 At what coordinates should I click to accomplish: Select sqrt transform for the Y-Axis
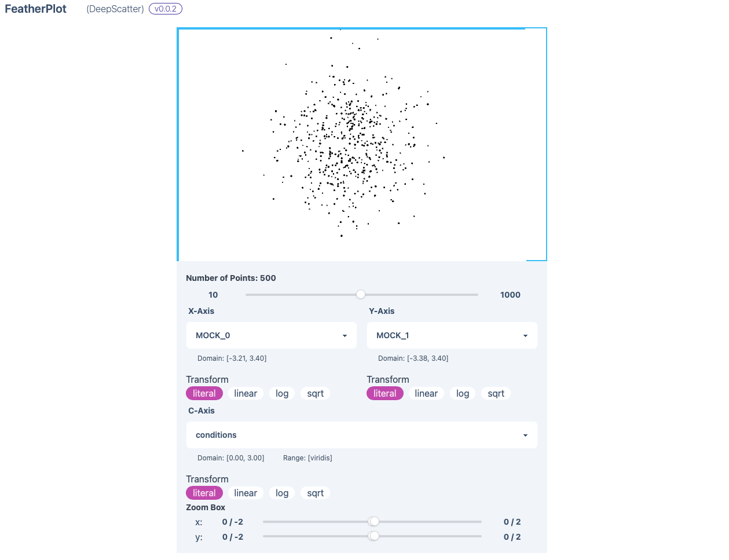coord(495,393)
